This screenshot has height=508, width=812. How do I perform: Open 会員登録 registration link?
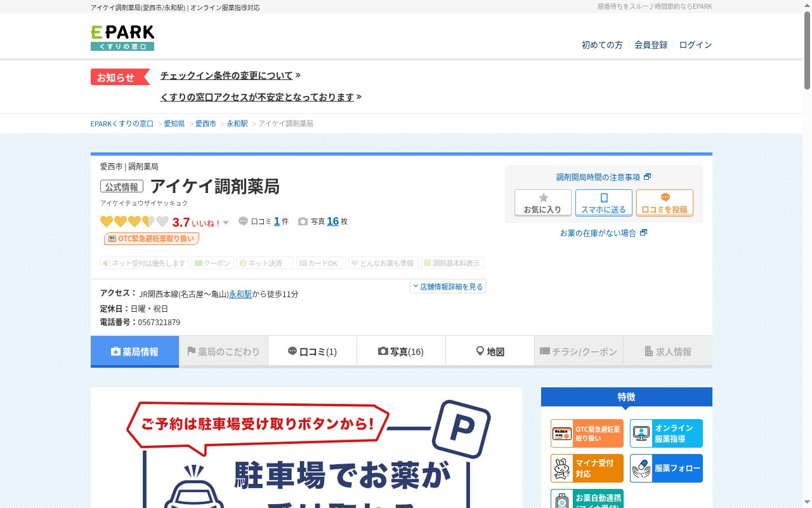(x=651, y=45)
